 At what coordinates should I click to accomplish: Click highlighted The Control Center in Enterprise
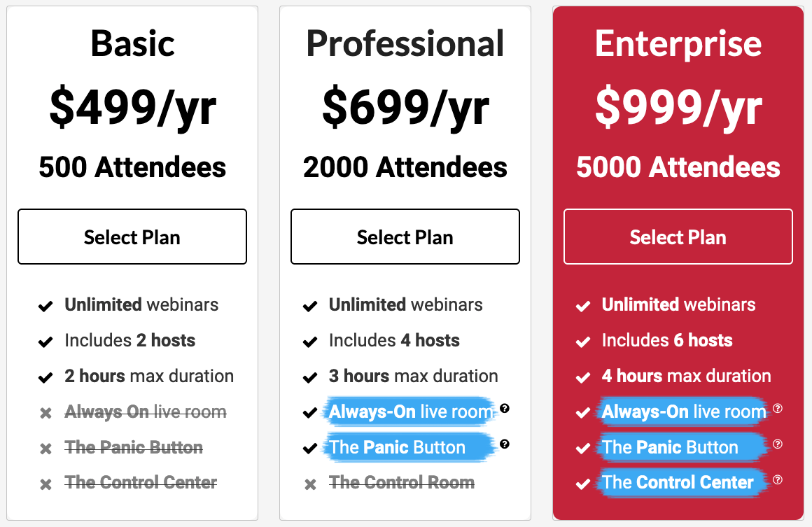point(678,482)
